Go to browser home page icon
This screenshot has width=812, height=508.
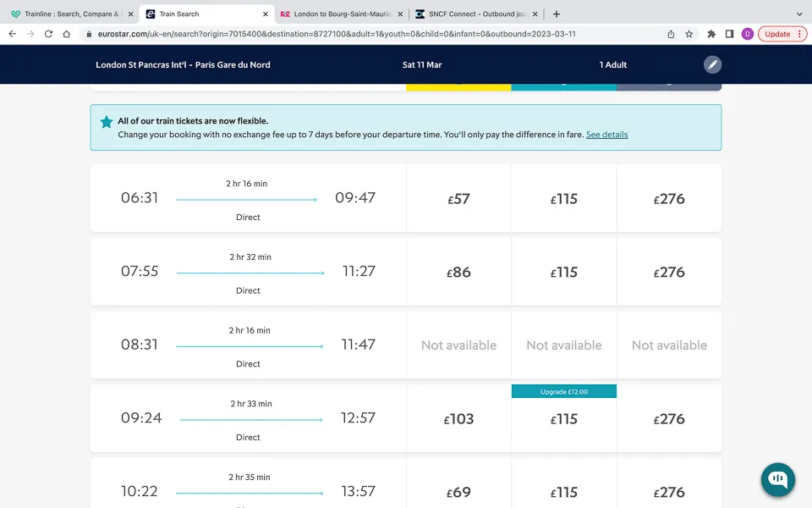[66, 34]
